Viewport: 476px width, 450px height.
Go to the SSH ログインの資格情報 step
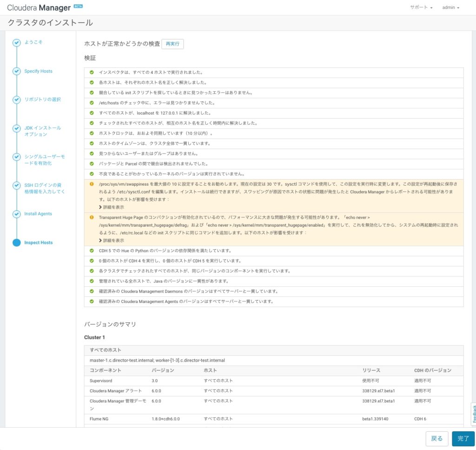coord(45,188)
